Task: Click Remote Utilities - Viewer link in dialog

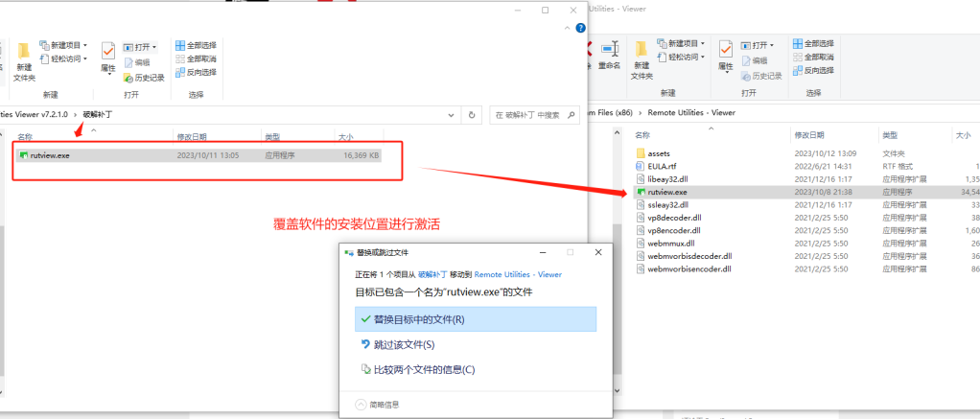Action: pyautogui.click(x=518, y=274)
